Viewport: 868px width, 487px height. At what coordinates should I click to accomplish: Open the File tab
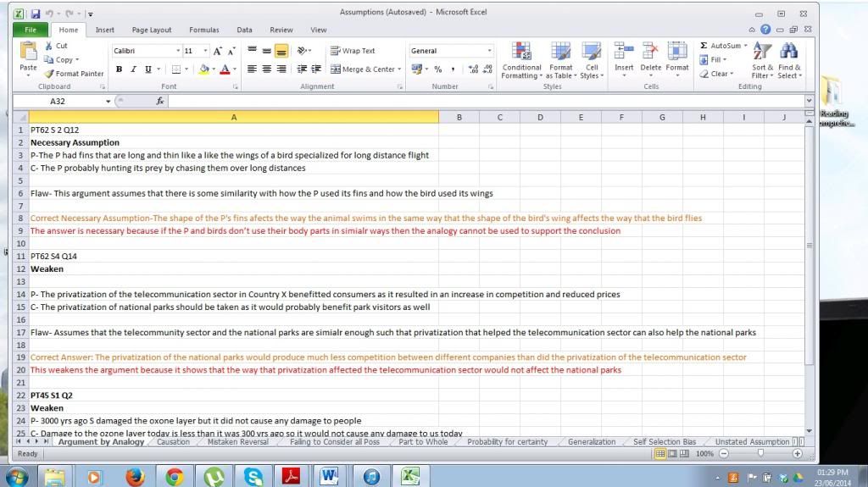[31, 30]
